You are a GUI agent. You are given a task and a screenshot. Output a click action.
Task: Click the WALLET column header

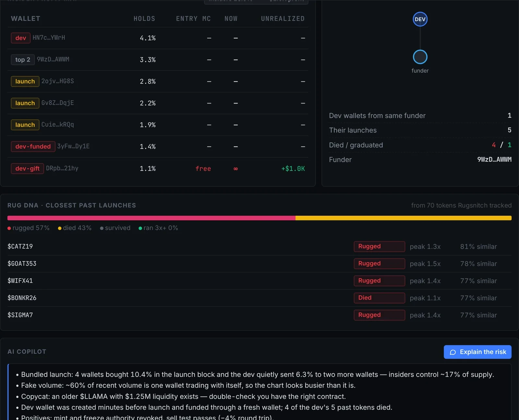coord(26,18)
